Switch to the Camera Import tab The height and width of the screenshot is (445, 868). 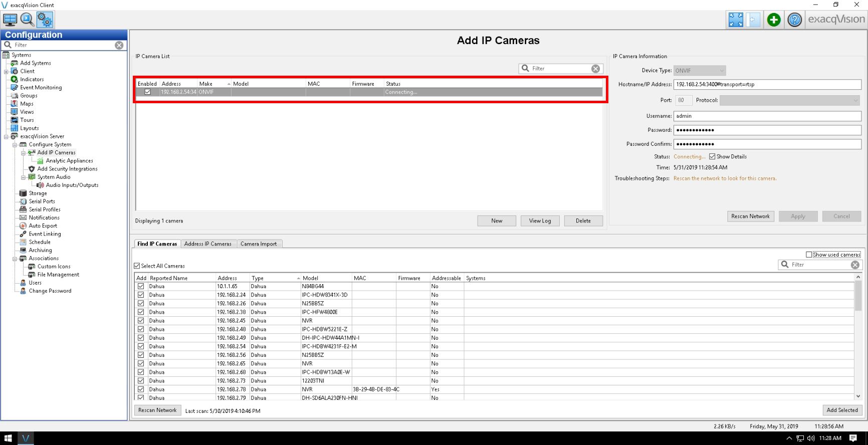[259, 244]
